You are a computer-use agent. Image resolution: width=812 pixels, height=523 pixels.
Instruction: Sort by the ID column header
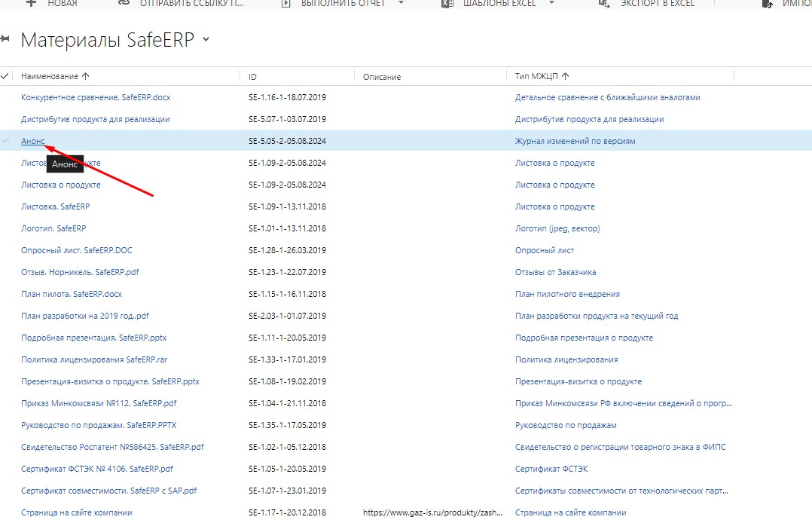(x=253, y=77)
